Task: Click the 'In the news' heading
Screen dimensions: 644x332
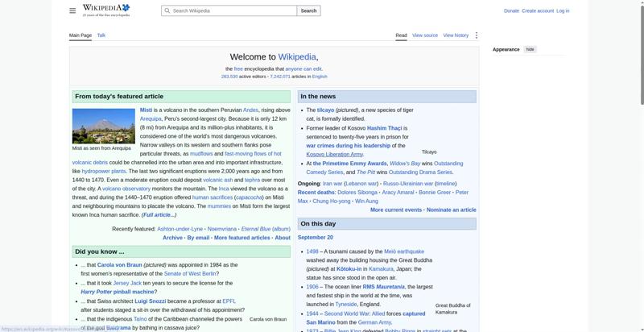Action: [x=318, y=96]
